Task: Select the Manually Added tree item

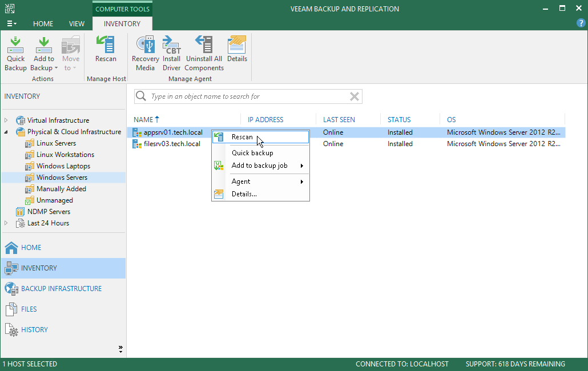Action: coord(62,189)
